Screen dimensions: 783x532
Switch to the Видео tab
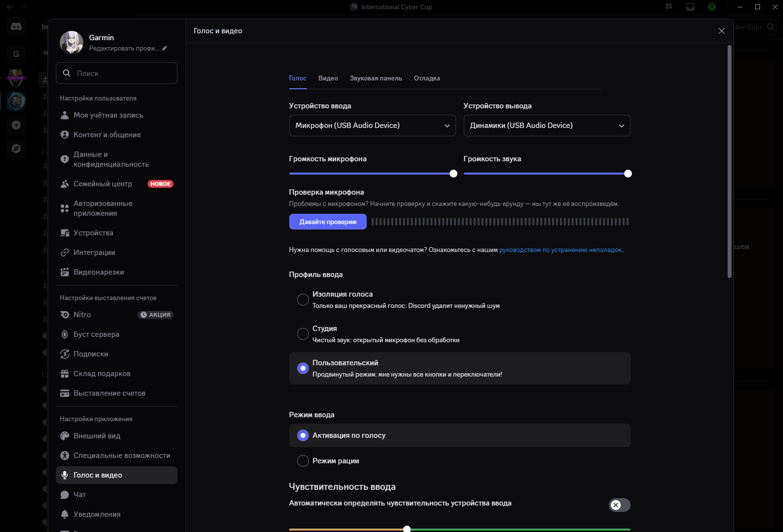coord(328,78)
